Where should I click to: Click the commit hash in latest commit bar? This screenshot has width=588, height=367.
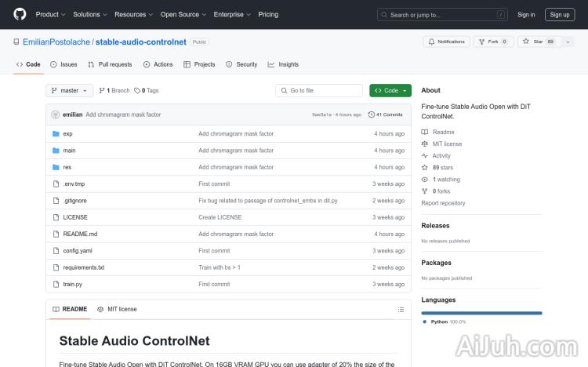[321, 114]
